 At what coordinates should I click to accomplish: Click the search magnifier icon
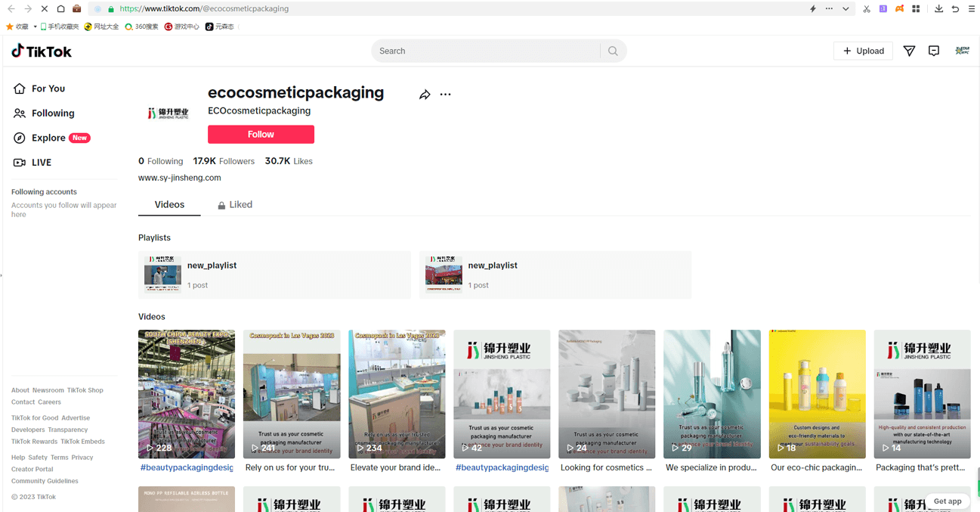613,51
